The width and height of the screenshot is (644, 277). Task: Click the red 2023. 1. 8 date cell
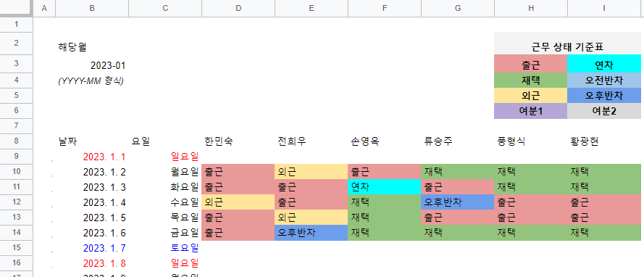[x=92, y=263]
